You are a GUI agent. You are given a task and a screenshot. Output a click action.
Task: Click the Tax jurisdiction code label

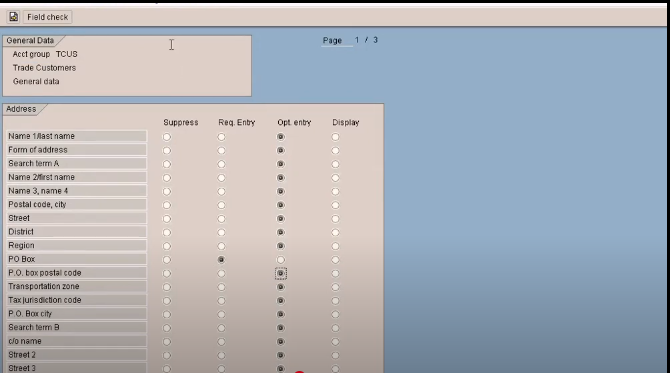(76, 300)
